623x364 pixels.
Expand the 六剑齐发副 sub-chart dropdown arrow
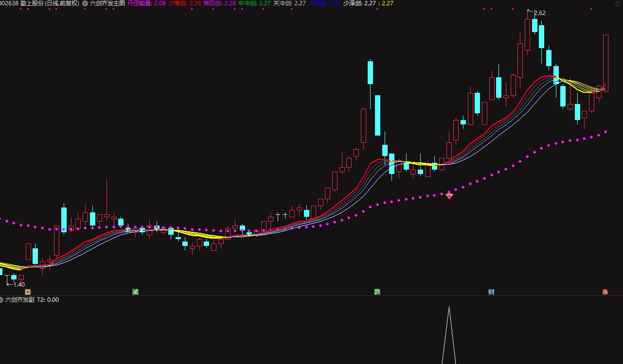pyautogui.click(x=1, y=300)
